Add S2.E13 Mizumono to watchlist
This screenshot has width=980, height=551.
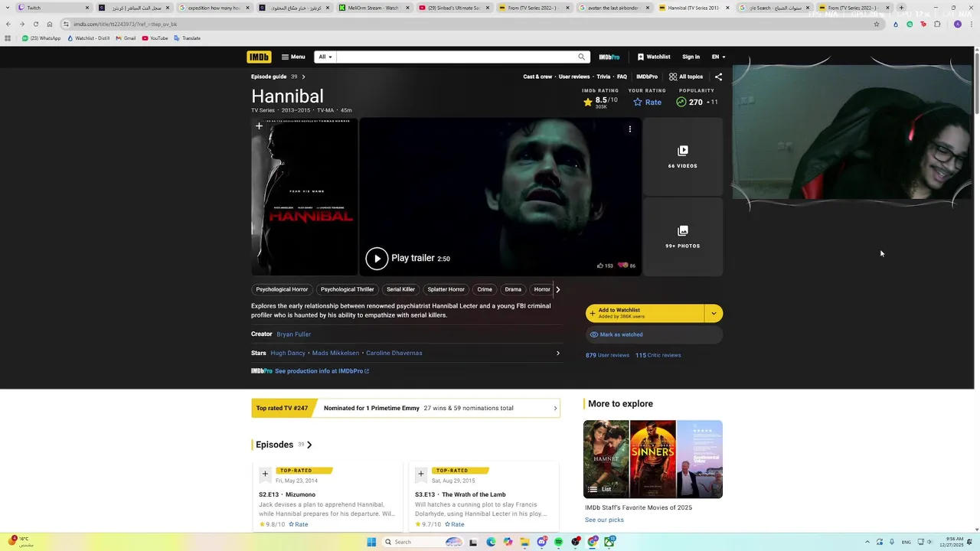[265, 474]
